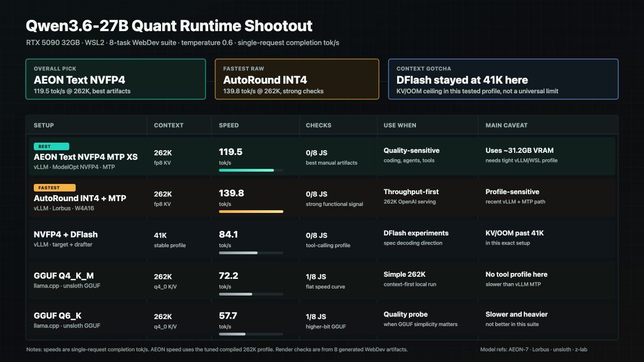Click the SPEED column header
The width and height of the screenshot is (644, 362).
click(229, 125)
